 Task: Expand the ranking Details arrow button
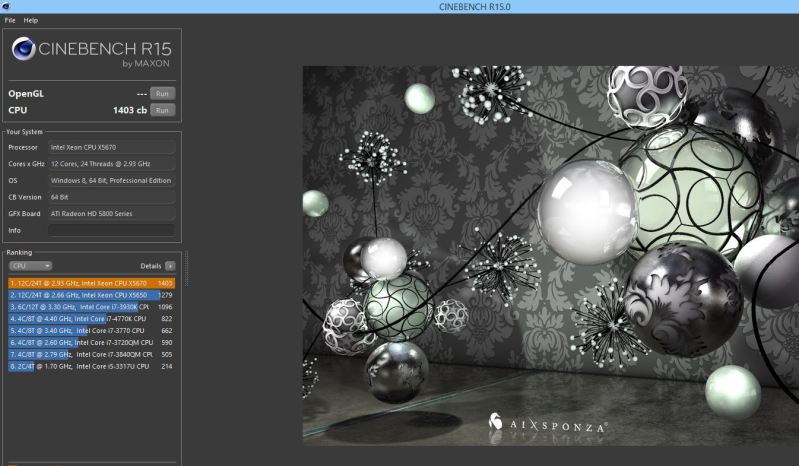coord(170,266)
